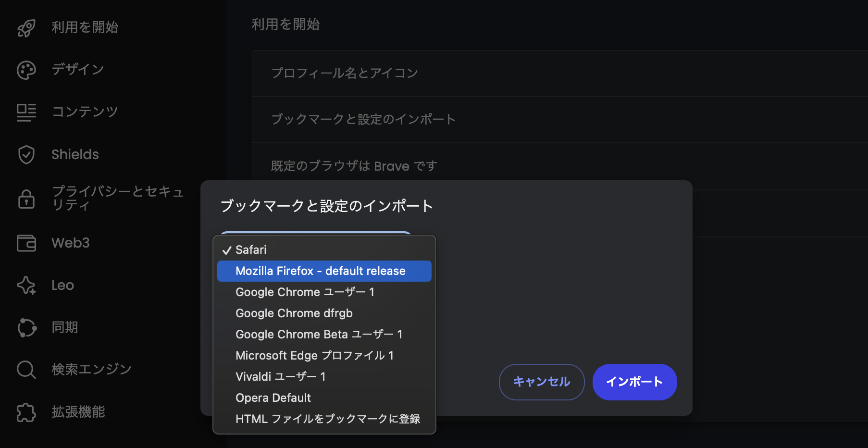
Task: Click the Web3 wallet icon
Action: [26, 243]
